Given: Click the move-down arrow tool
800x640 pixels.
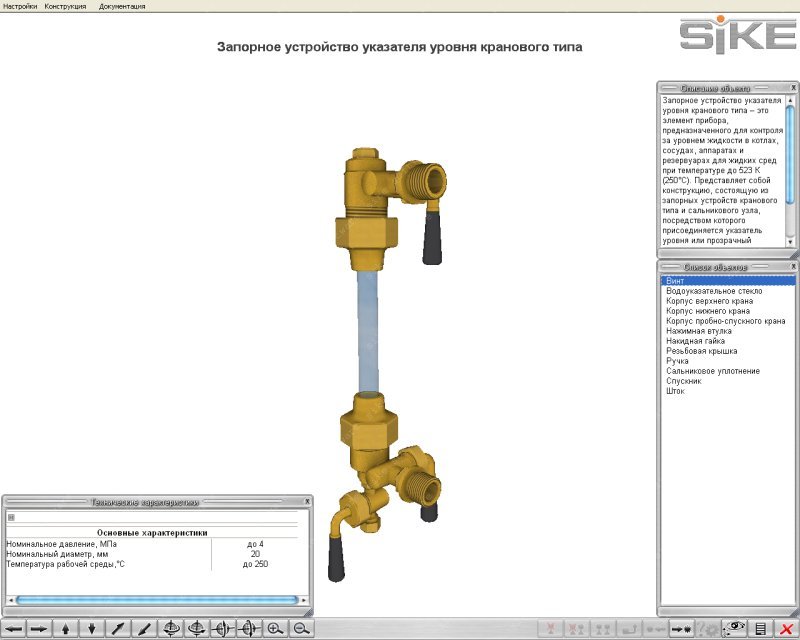Looking at the screenshot, I should (92, 629).
